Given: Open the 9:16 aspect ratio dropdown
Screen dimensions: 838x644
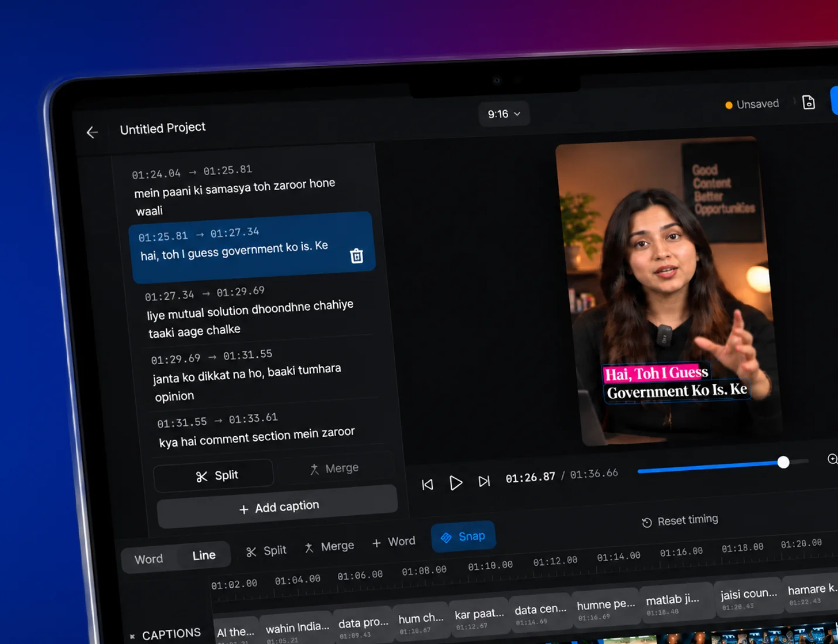Looking at the screenshot, I should [x=504, y=114].
